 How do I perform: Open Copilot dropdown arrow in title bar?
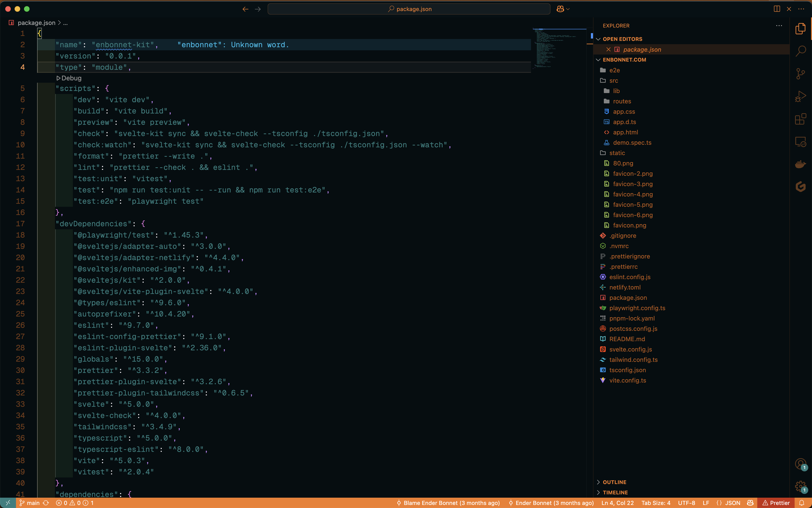568,9
